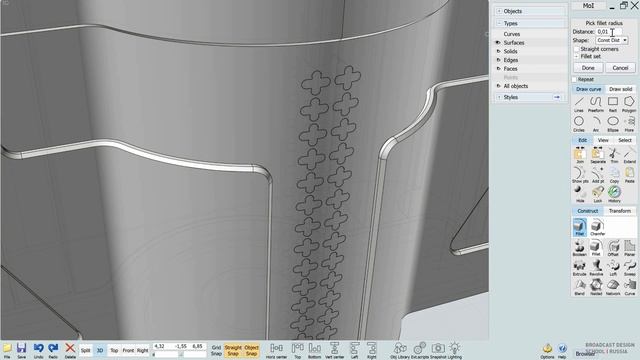Toggle the Surfaces visibility eye
This screenshot has width=640, height=360.
498,42
